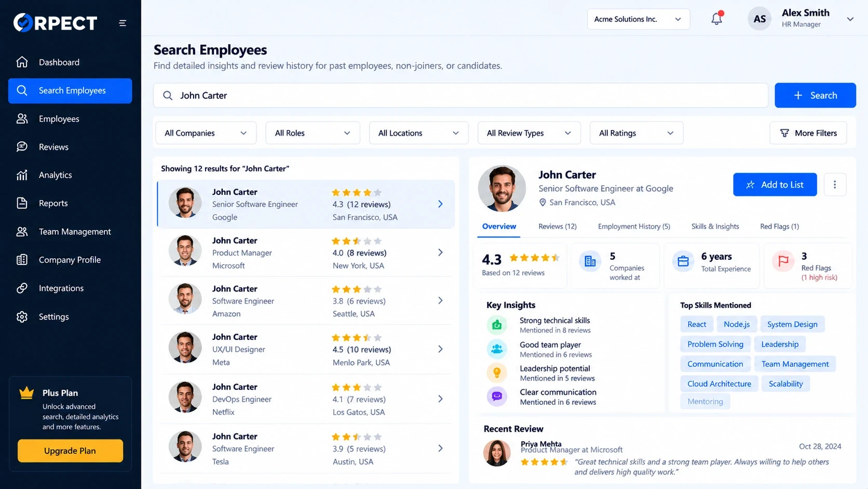
Task: Click the Total Experience briefcase icon
Action: point(683,261)
